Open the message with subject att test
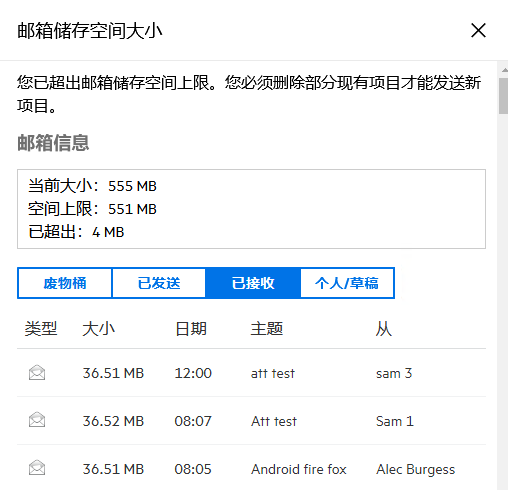 273,373
